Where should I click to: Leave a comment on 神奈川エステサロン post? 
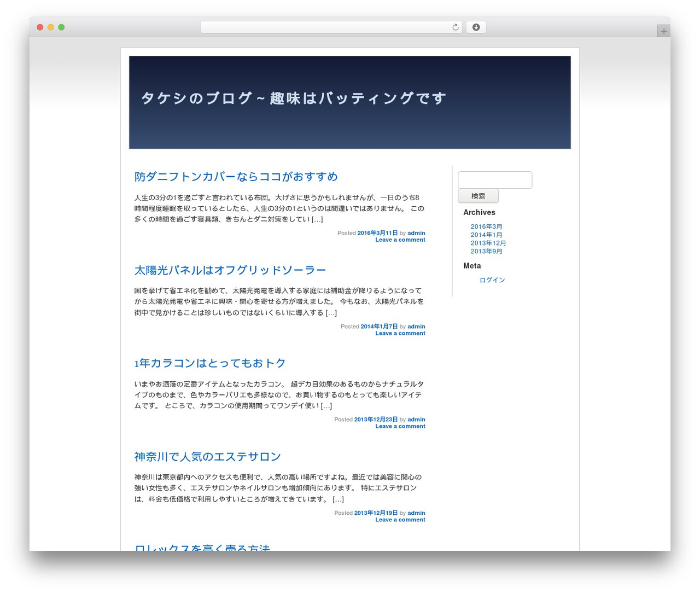tap(400, 520)
